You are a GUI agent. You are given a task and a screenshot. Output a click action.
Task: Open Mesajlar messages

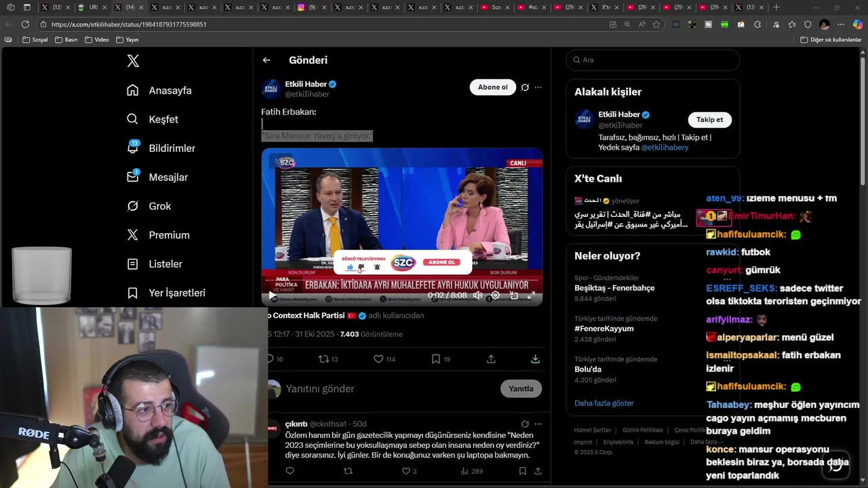(157, 177)
